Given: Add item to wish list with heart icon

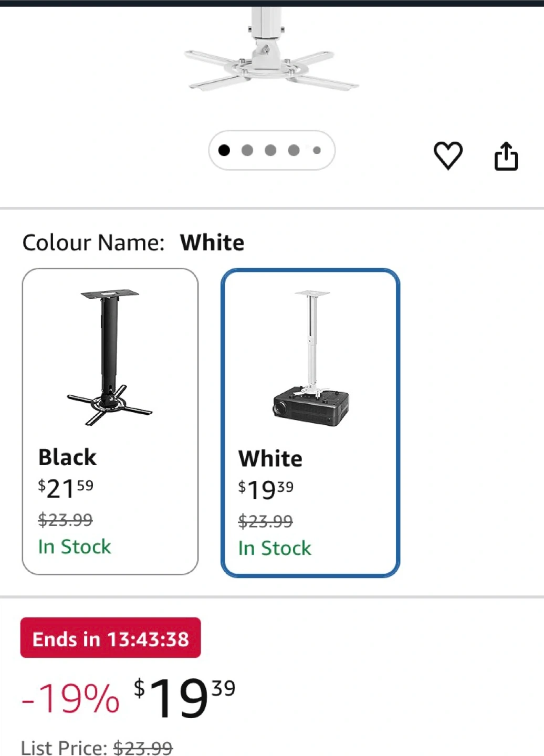Looking at the screenshot, I should [x=448, y=155].
